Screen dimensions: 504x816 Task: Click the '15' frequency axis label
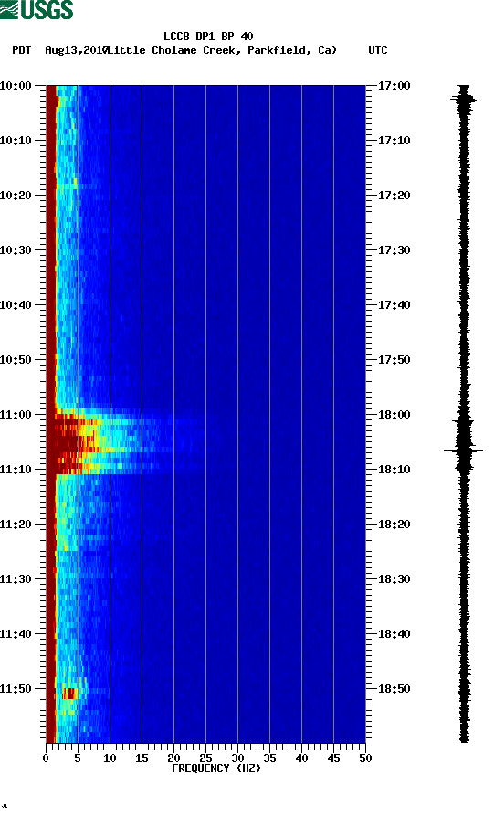point(142,758)
